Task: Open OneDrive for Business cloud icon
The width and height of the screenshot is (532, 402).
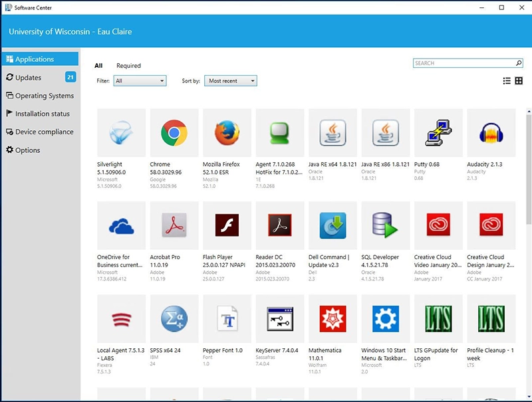Action: pyautogui.click(x=121, y=225)
